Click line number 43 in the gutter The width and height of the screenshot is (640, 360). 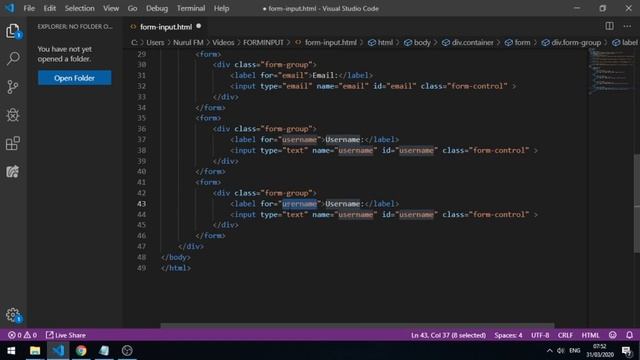pyautogui.click(x=141, y=204)
